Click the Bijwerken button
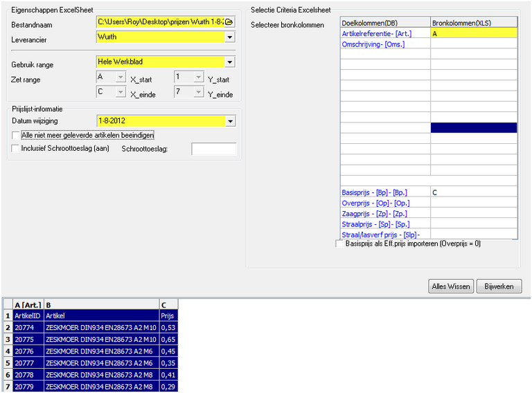The width and height of the screenshot is (532, 393). [499, 286]
